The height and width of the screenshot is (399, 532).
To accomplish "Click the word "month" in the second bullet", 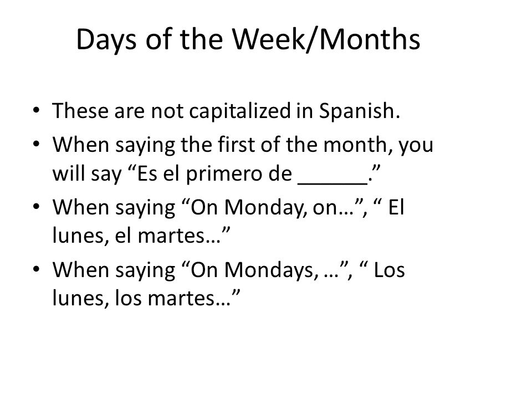I will [x=355, y=145].
